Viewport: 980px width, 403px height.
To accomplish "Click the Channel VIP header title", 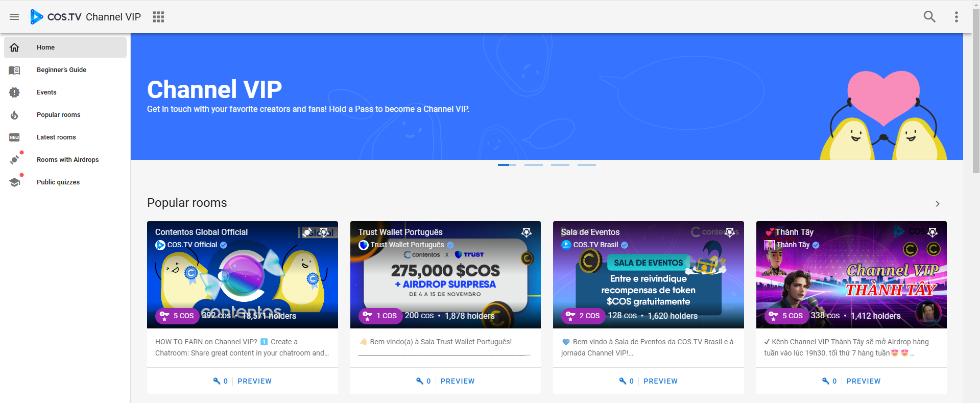I will coord(113,17).
